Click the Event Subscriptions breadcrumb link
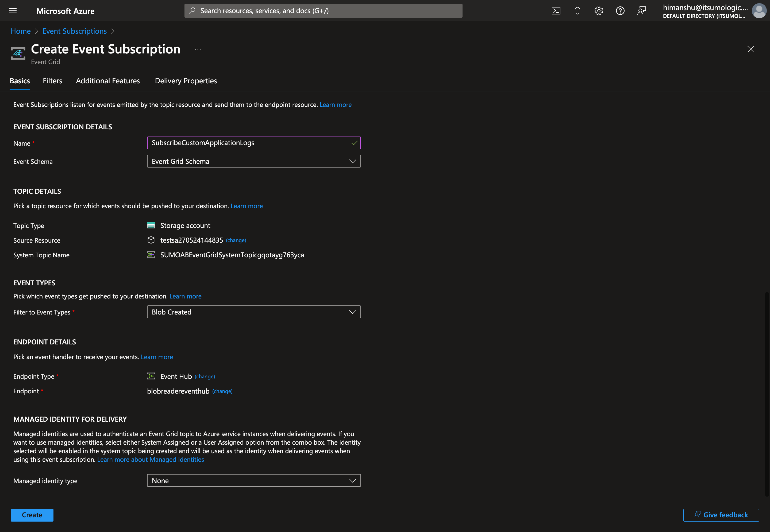 coord(75,31)
